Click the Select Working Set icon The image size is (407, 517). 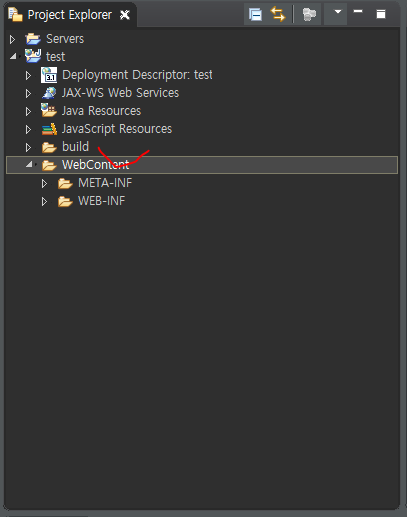[x=309, y=15]
